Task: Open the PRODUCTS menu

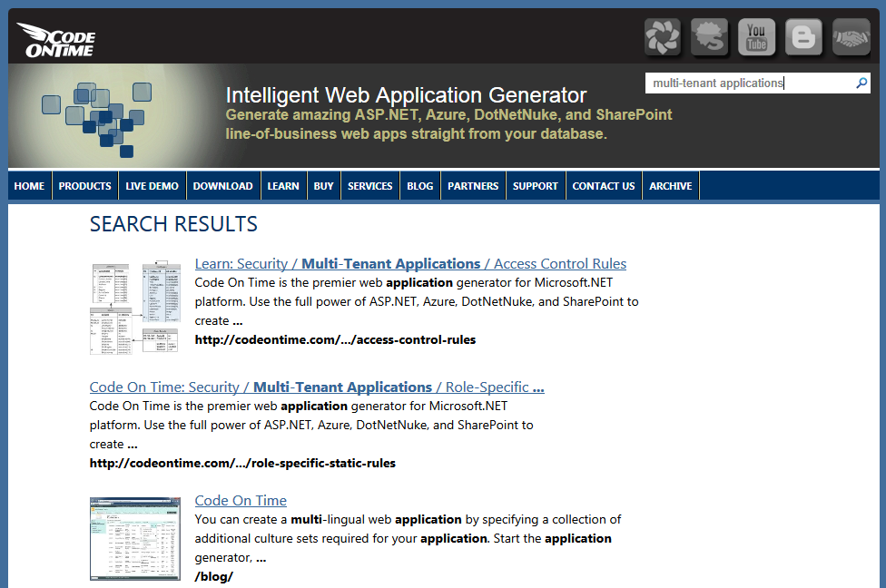Action: pyautogui.click(x=84, y=186)
